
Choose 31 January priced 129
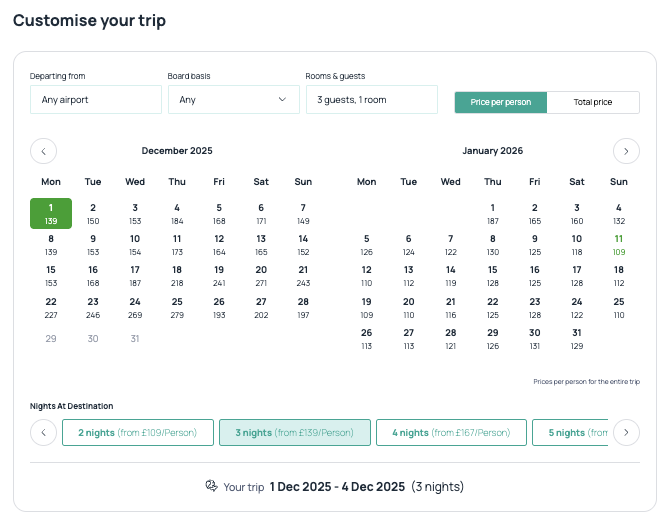(x=577, y=339)
